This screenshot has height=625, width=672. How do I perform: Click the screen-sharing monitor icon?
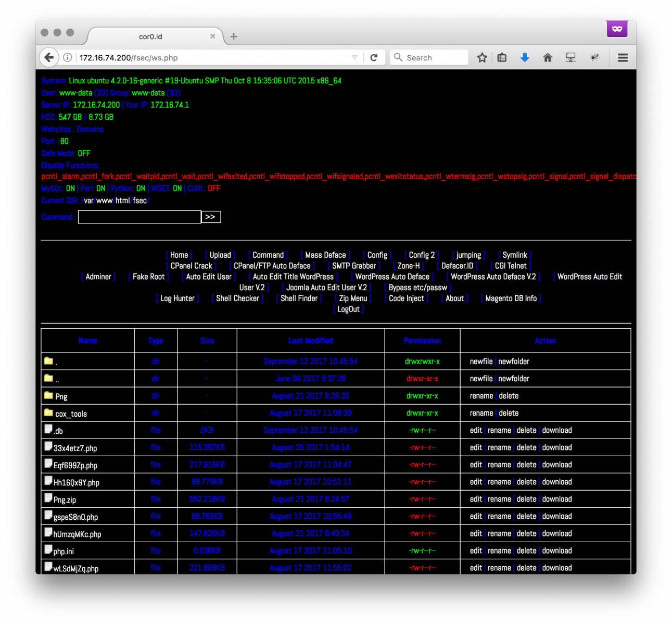click(x=570, y=57)
